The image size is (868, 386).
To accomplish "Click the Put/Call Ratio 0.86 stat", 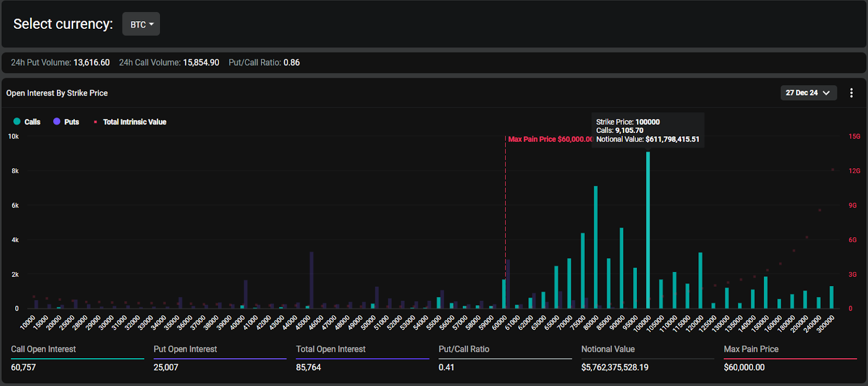I will pos(264,62).
